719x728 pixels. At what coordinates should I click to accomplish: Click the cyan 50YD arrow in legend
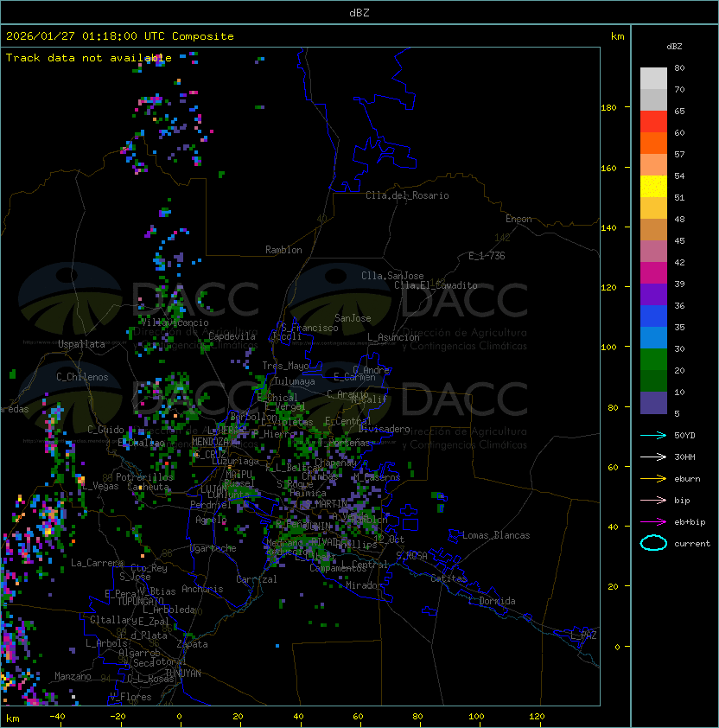tap(653, 435)
